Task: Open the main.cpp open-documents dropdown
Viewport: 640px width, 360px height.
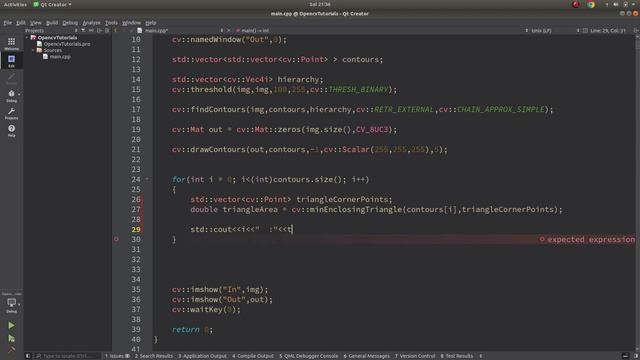Action: [181, 31]
